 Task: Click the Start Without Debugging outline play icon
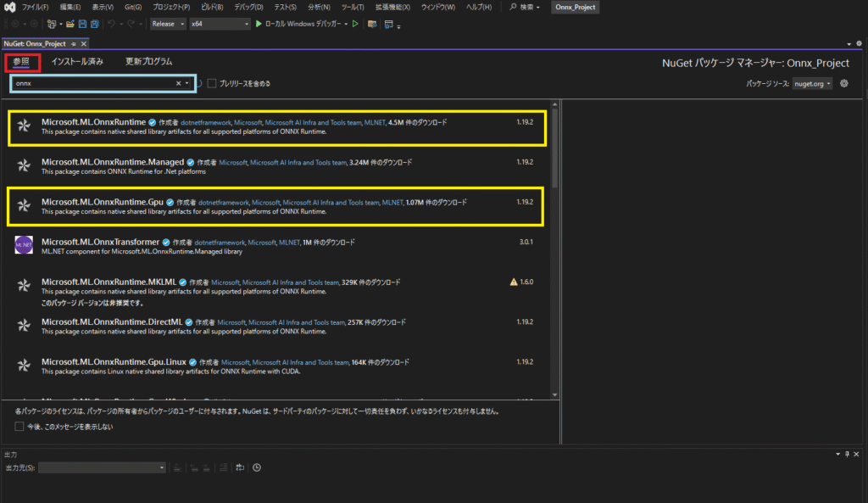[x=355, y=24]
